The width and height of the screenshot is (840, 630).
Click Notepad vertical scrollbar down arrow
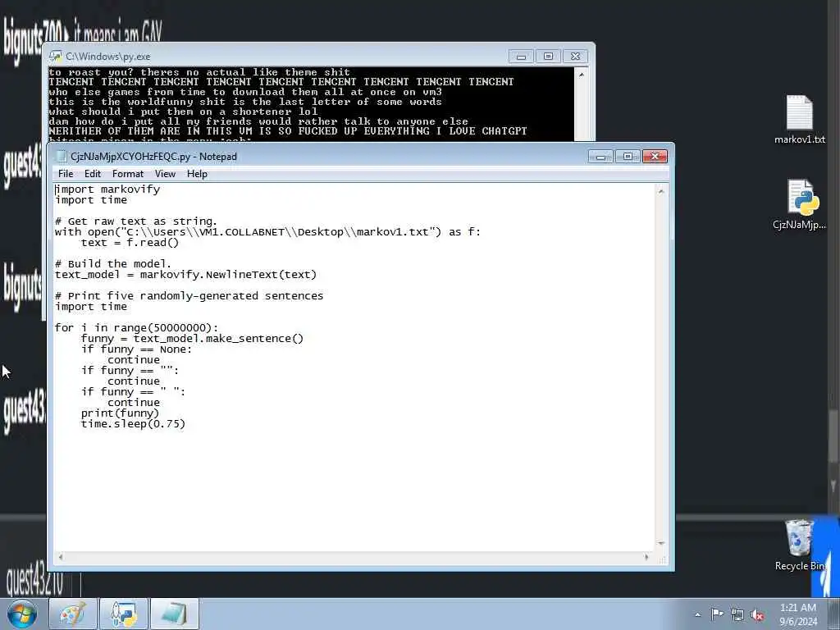[661, 543]
